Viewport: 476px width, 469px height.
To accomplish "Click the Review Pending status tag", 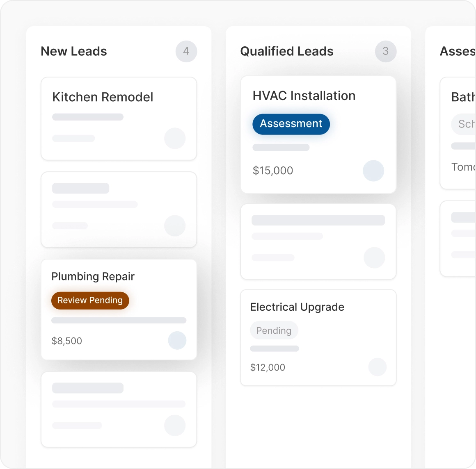I will [90, 300].
